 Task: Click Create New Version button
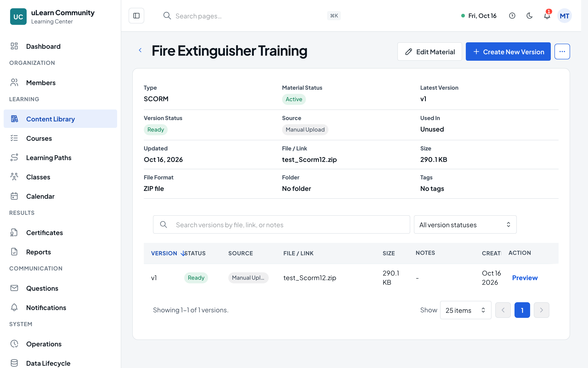tap(508, 52)
